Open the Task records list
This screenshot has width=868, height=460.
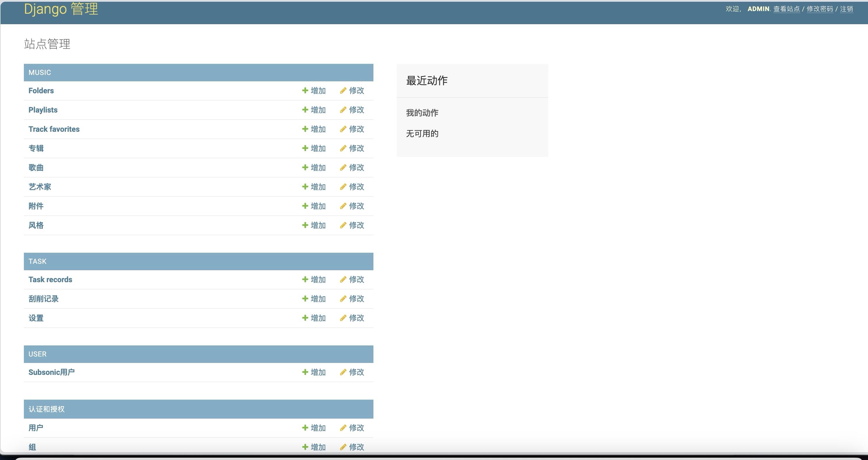[50, 279]
